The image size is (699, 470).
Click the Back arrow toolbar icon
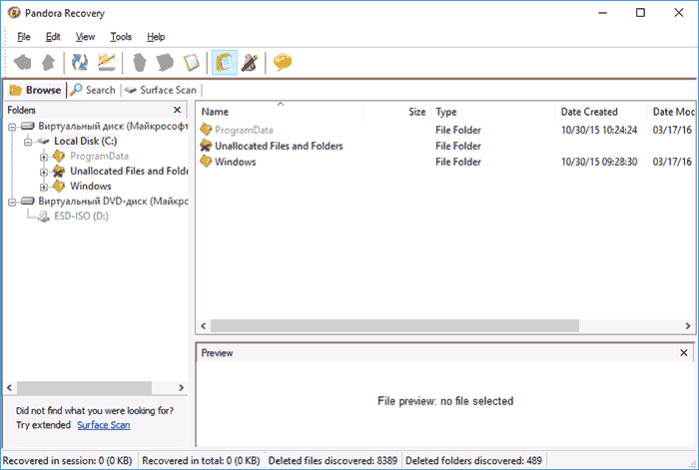point(22,62)
